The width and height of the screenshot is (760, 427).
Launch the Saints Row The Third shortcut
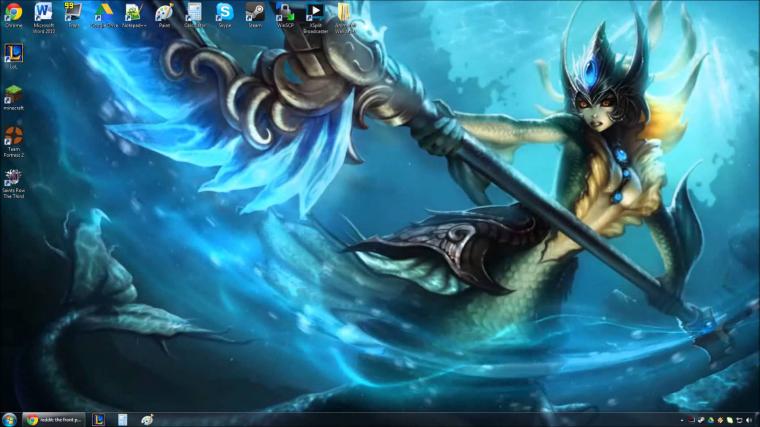tap(14, 184)
